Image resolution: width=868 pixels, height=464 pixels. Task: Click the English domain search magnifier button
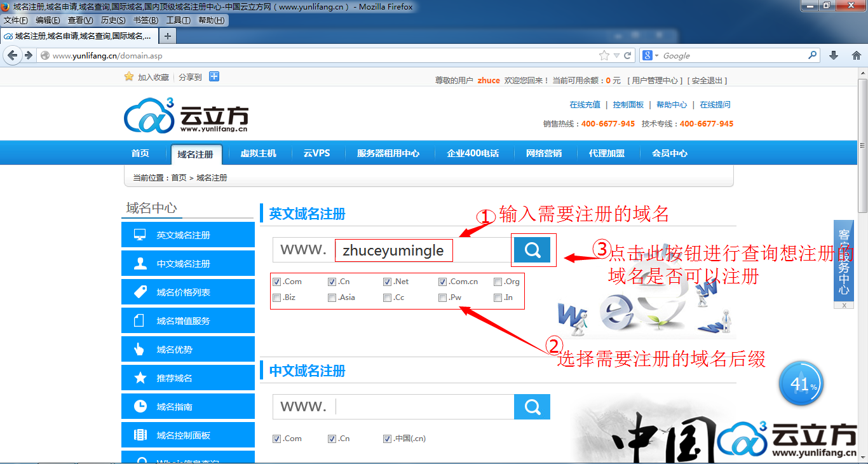tap(532, 250)
